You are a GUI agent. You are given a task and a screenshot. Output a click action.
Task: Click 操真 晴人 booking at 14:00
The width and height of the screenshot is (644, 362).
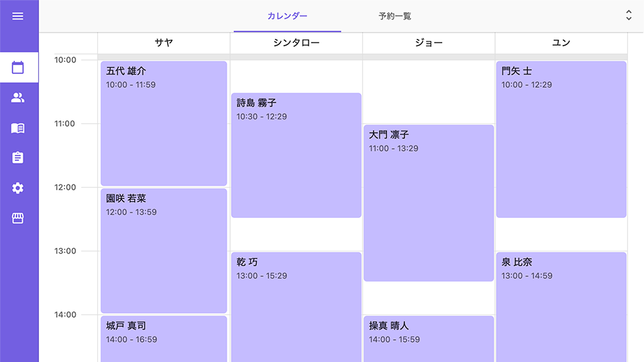tap(429, 339)
